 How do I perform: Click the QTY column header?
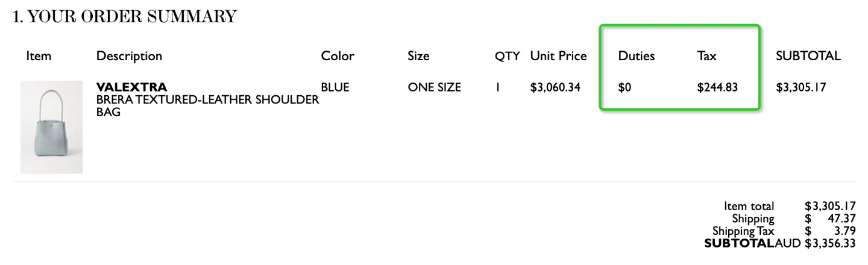[x=507, y=57]
